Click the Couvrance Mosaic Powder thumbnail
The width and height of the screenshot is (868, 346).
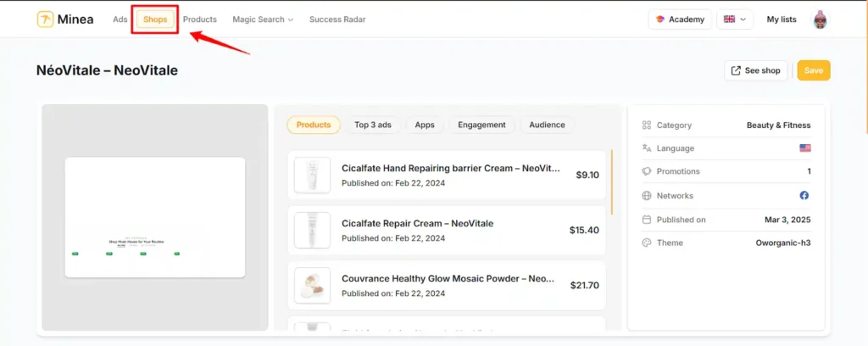[312, 286]
